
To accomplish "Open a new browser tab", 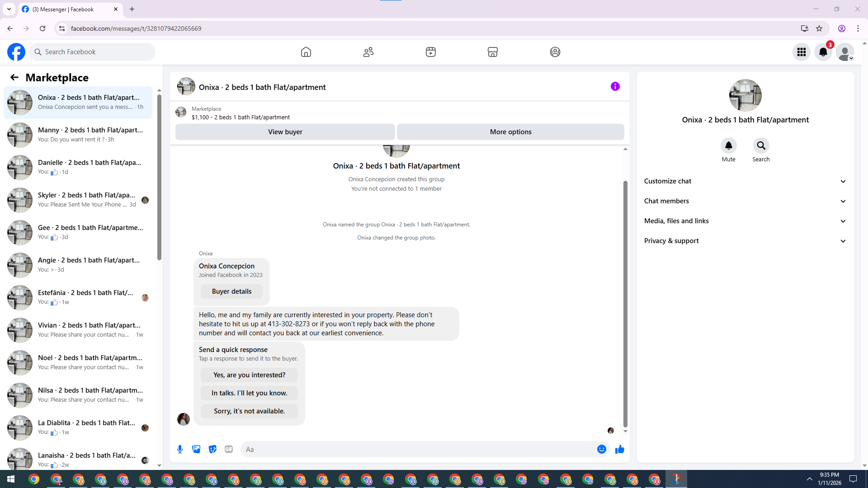I will pyautogui.click(x=132, y=9).
